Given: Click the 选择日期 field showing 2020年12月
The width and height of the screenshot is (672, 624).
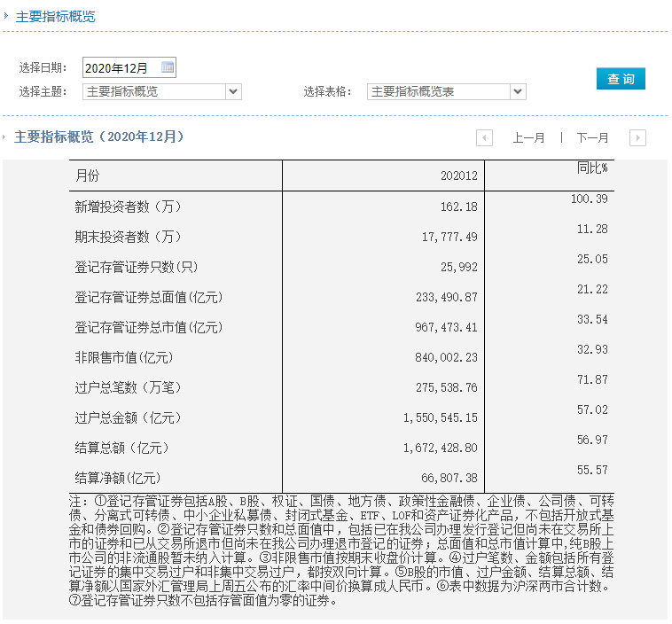Looking at the screenshot, I should pos(121,67).
